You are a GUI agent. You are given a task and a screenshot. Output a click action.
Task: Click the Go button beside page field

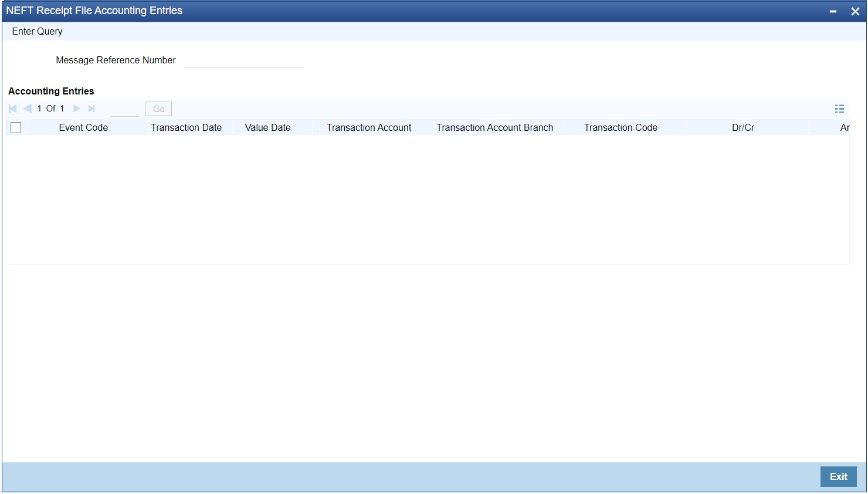(158, 109)
